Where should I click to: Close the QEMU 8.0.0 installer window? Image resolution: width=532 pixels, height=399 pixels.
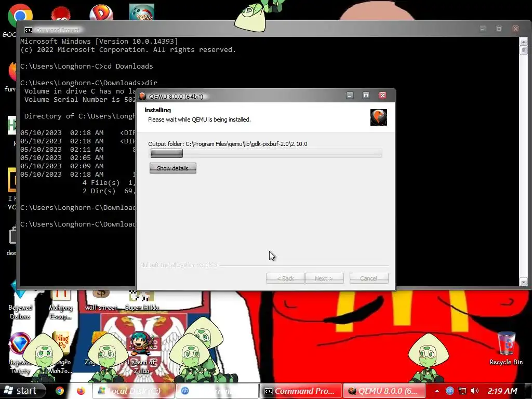[382, 96]
